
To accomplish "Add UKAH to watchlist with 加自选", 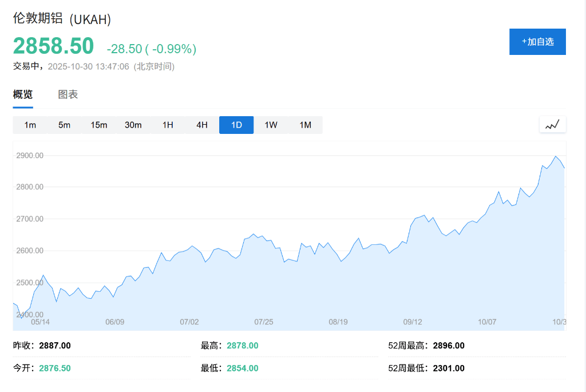I will pyautogui.click(x=537, y=42).
